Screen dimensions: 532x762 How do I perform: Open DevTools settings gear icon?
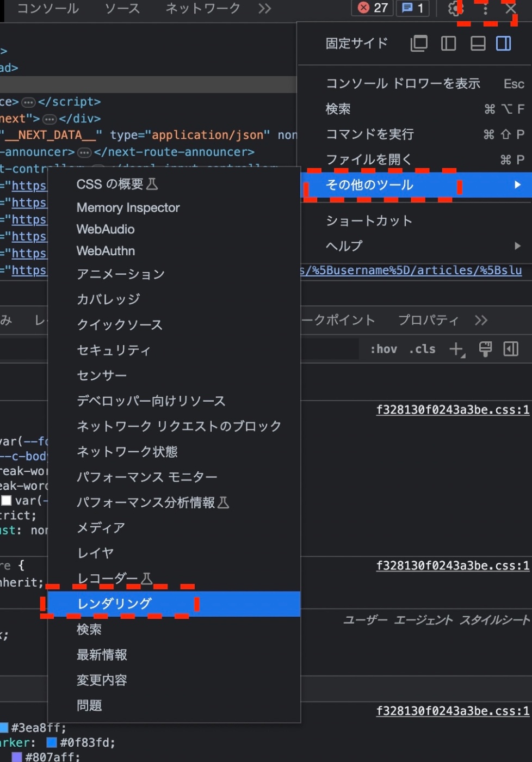(455, 8)
